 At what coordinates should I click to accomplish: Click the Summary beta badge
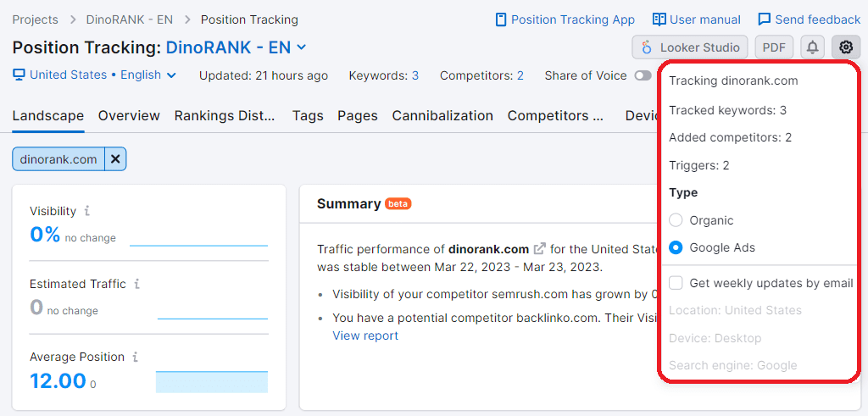398,204
